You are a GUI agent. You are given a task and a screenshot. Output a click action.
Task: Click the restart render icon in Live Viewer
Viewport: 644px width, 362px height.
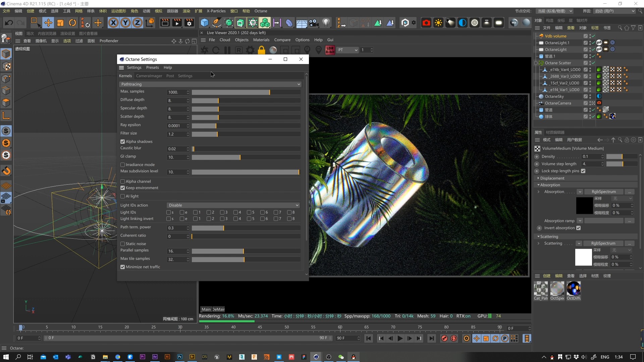point(216,50)
